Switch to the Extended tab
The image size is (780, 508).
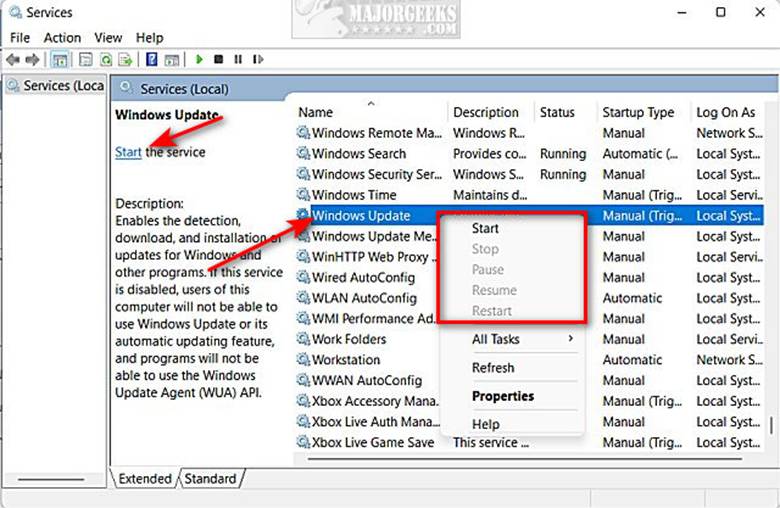144,479
